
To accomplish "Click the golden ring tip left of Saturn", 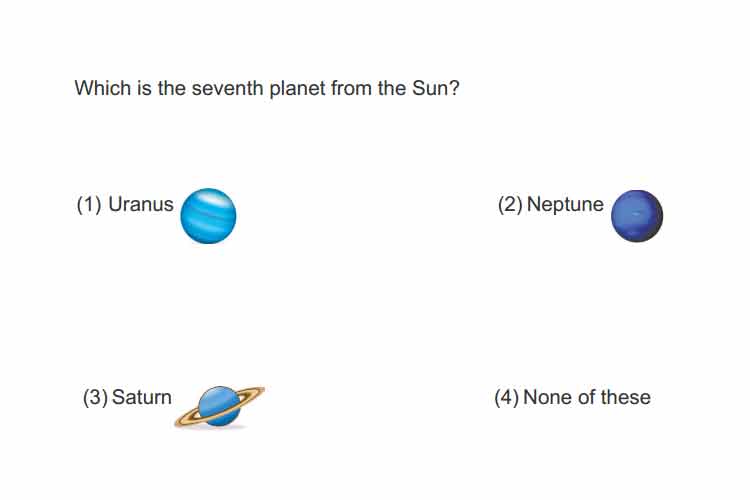I will 180,422.
